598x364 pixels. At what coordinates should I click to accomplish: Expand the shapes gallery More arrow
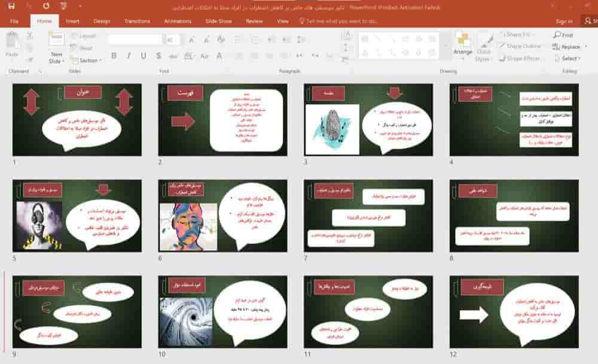445,46
